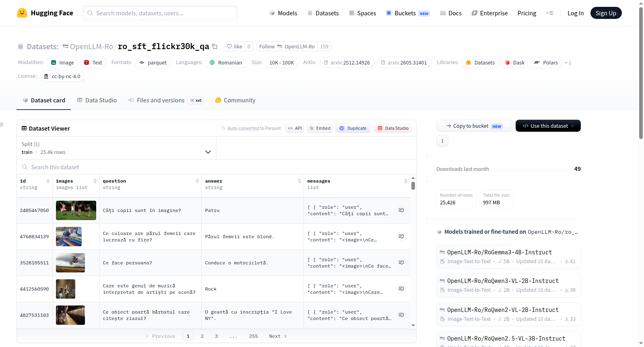Click the main search models input field
The width and height of the screenshot is (644, 347).
(160, 13)
